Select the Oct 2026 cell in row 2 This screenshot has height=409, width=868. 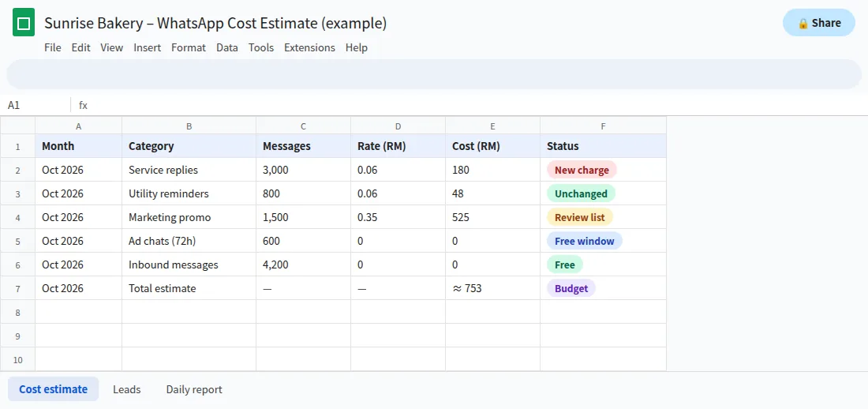[x=79, y=170]
